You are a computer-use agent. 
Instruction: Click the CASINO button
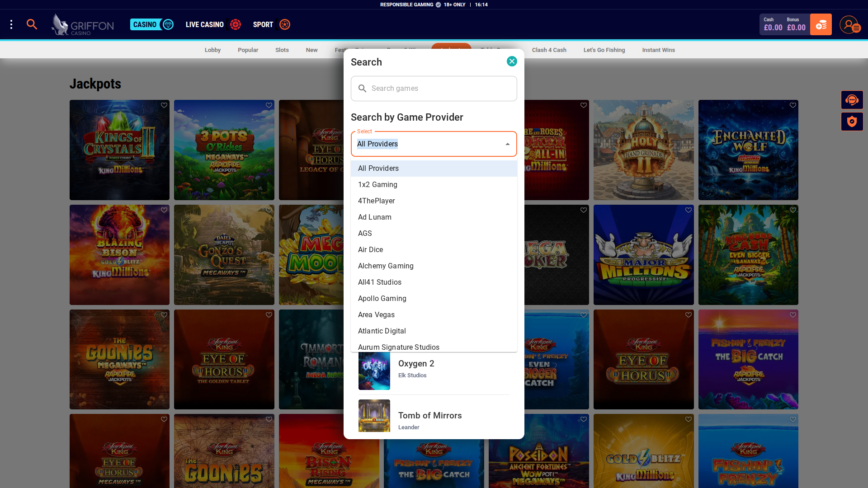[146, 24]
